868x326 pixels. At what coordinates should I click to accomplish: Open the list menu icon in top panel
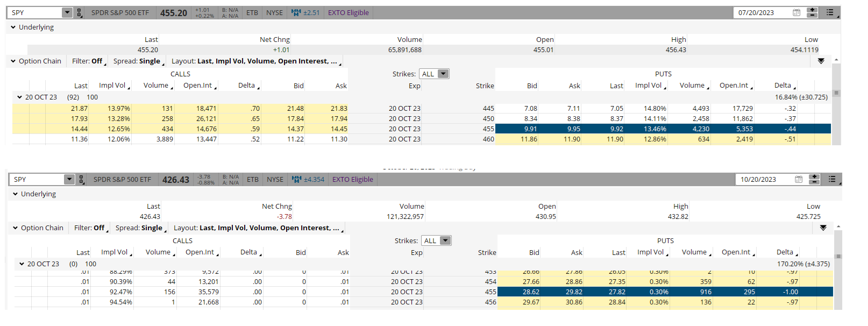(x=830, y=13)
